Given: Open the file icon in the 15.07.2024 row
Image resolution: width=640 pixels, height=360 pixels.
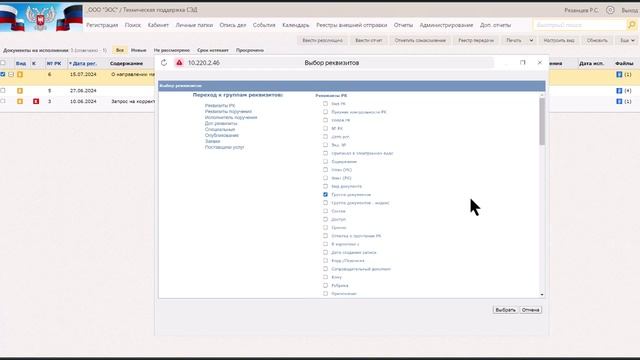Looking at the screenshot, I should pos(619,74).
